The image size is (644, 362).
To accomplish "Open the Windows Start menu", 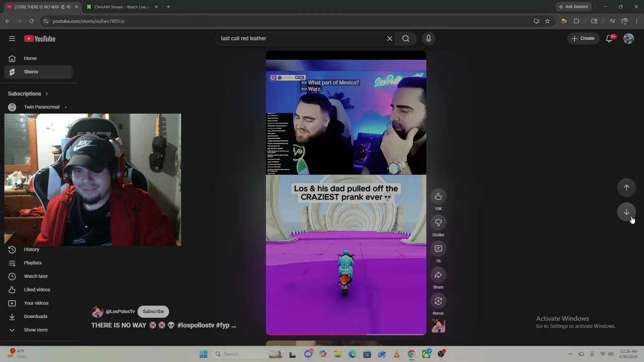I will tap(203, 354).
